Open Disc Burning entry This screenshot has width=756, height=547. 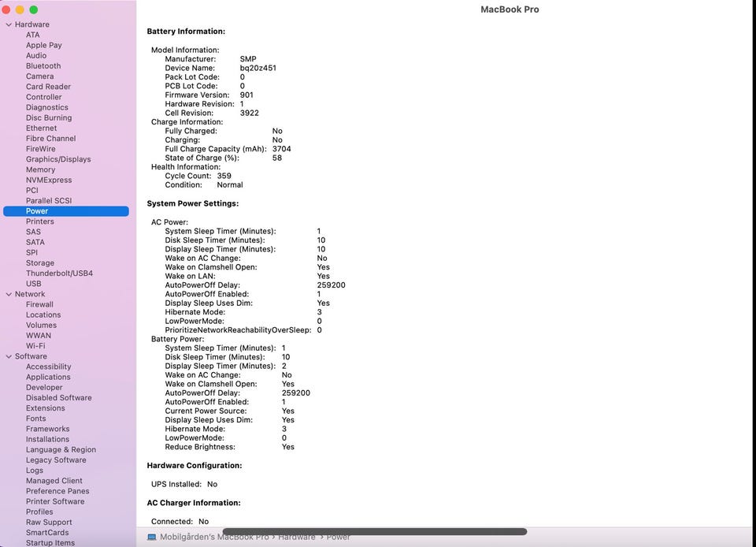click(x=49, y=117)
